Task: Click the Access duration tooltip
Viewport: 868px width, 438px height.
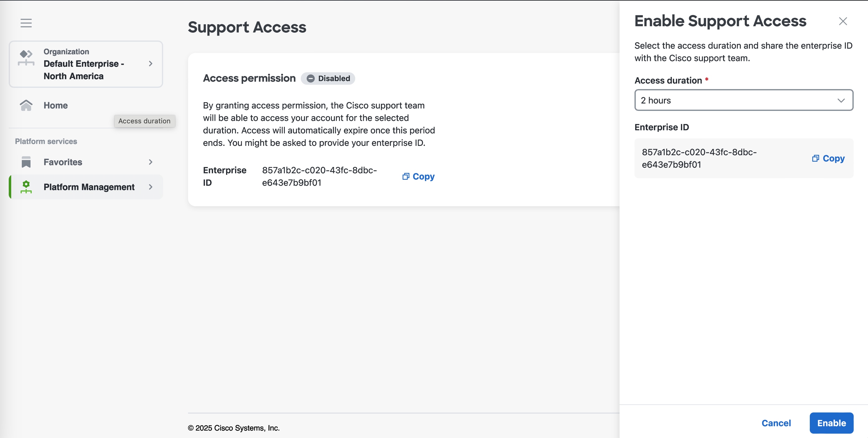Action: click(144, 121)
